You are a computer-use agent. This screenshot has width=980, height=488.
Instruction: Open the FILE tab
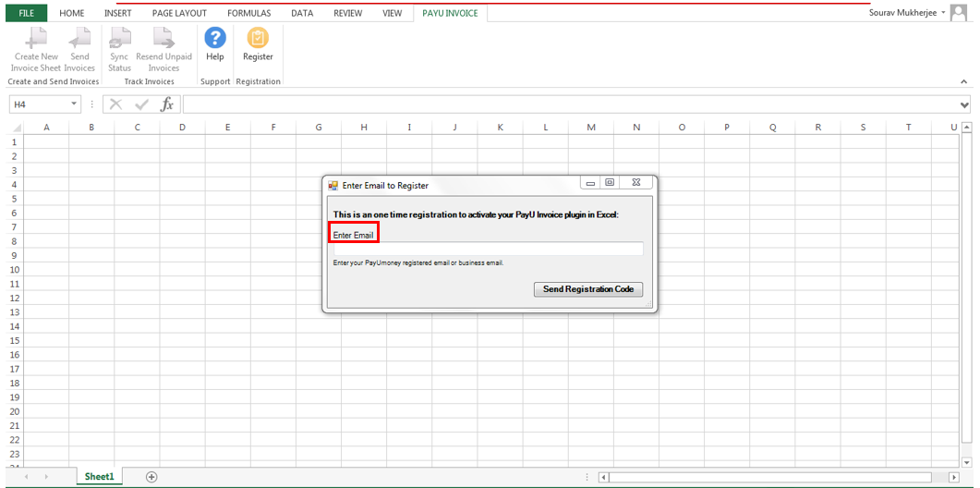(x=26, y=13)
